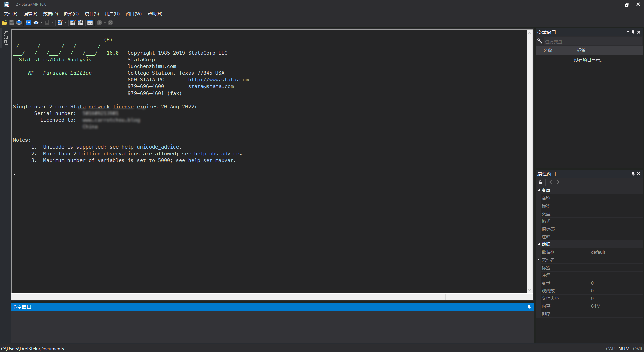
Task: Open the 统计(S) menu
Action: pyautogui.click(x=92, y=14)
